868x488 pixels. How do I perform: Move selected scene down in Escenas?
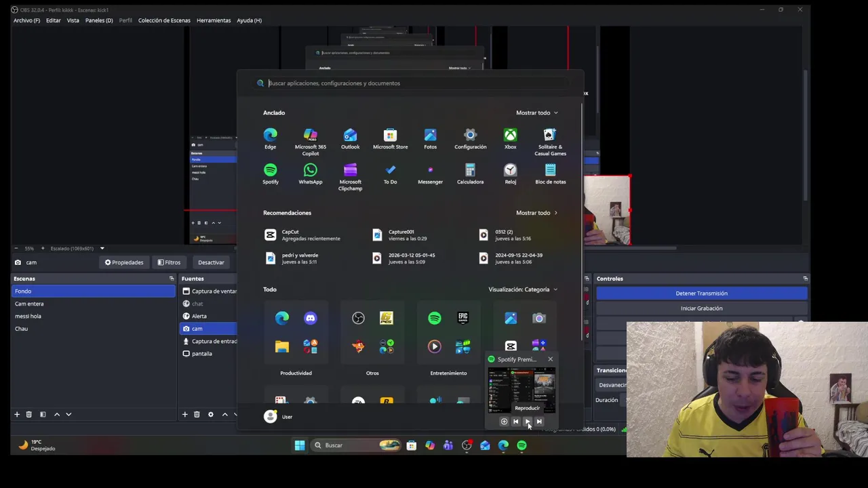68,414
